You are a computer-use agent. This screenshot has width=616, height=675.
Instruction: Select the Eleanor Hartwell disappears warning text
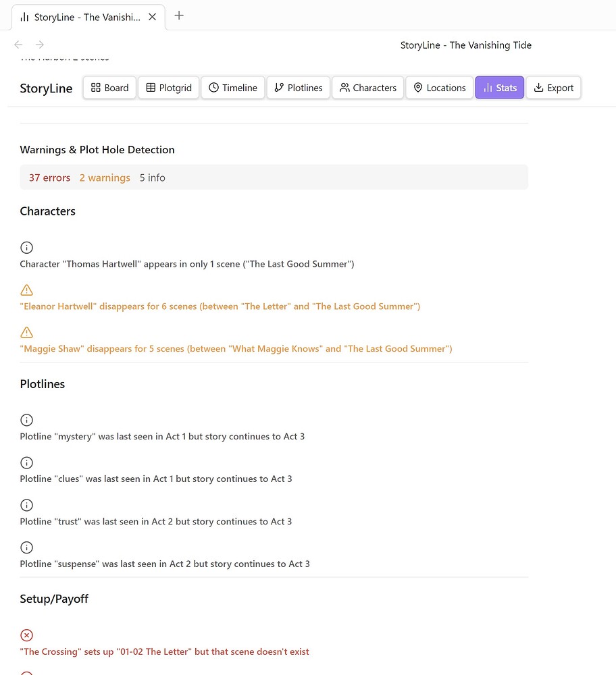(220, 306)
